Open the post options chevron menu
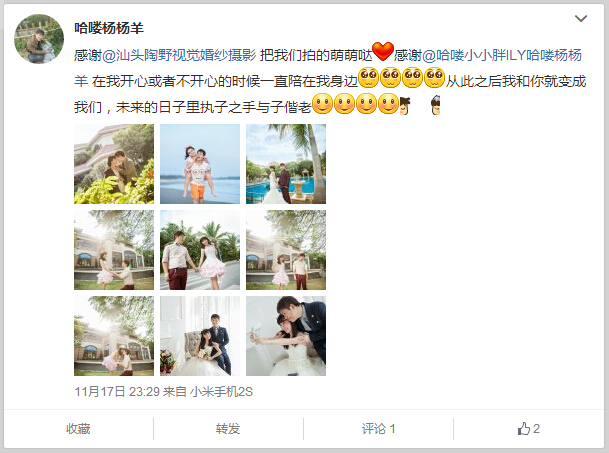The width and height of the screenshot is (609, 453). [x=581, y=19]
